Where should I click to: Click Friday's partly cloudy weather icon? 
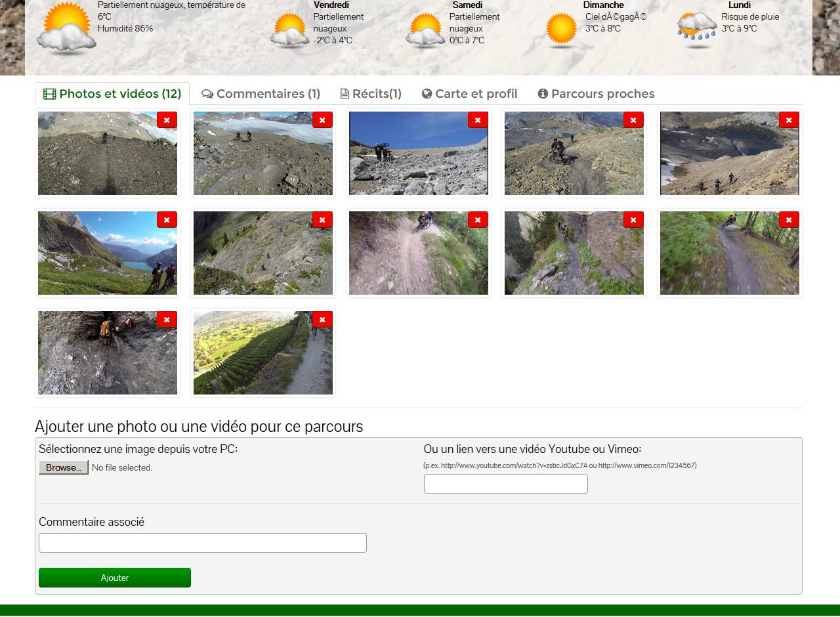click(289, 31)
